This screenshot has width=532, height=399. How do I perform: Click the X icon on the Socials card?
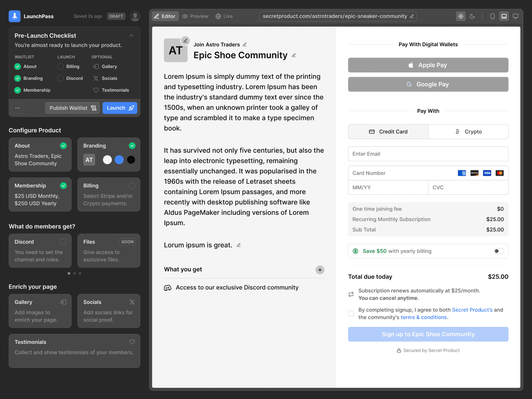coord(132,302)
